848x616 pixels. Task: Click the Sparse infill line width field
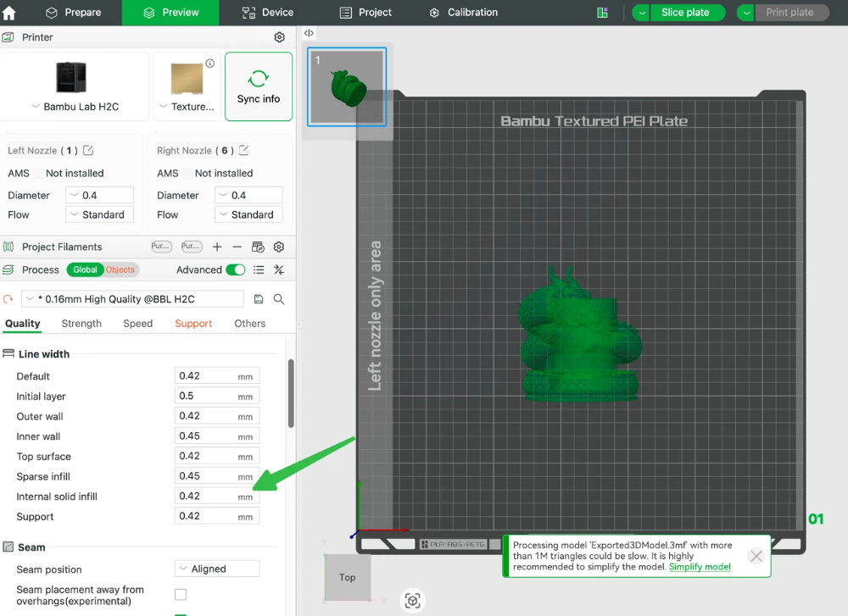coord(217,475)
